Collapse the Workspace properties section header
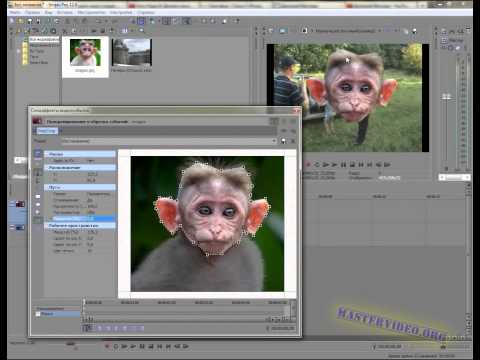Viewport: 480px width, 360px height. point(80,226)
